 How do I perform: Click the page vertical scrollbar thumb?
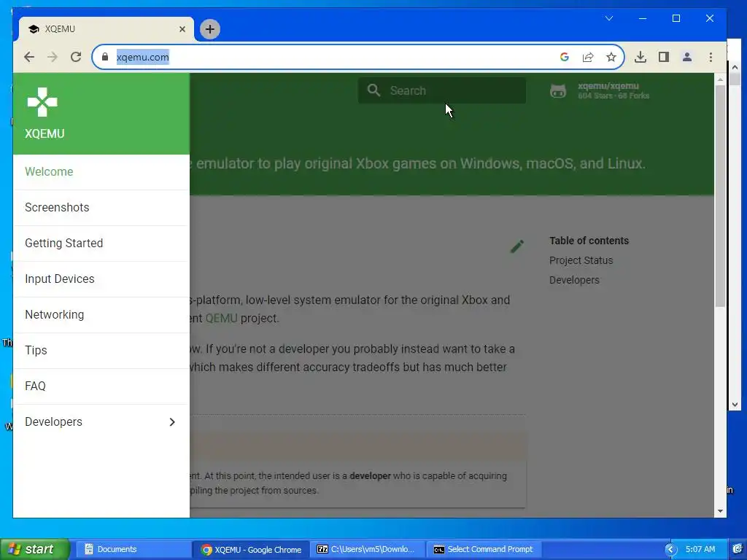point(720,196)
